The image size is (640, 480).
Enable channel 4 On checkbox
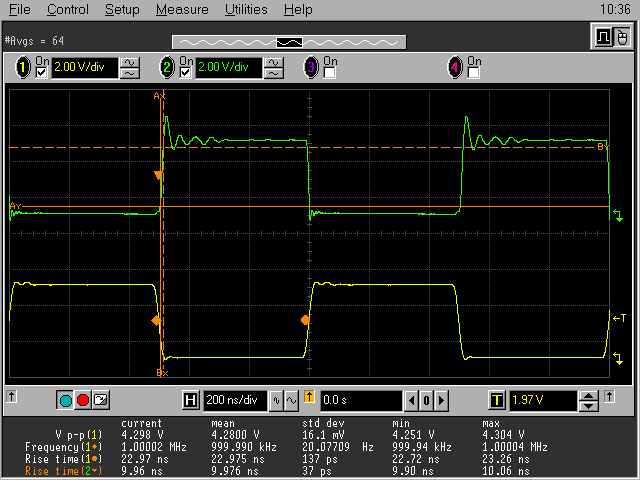[473, 73]
